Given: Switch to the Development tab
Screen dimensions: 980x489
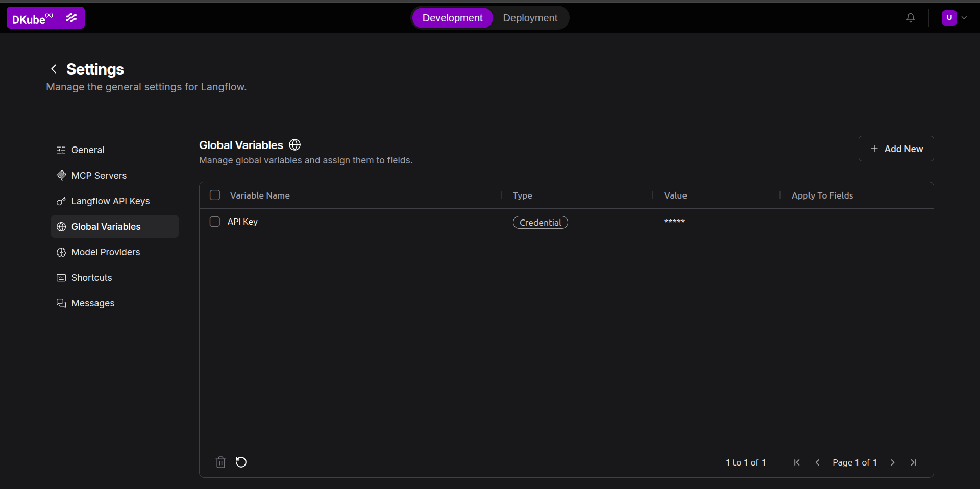Looking at the screenshot, I should coord(452,18).
